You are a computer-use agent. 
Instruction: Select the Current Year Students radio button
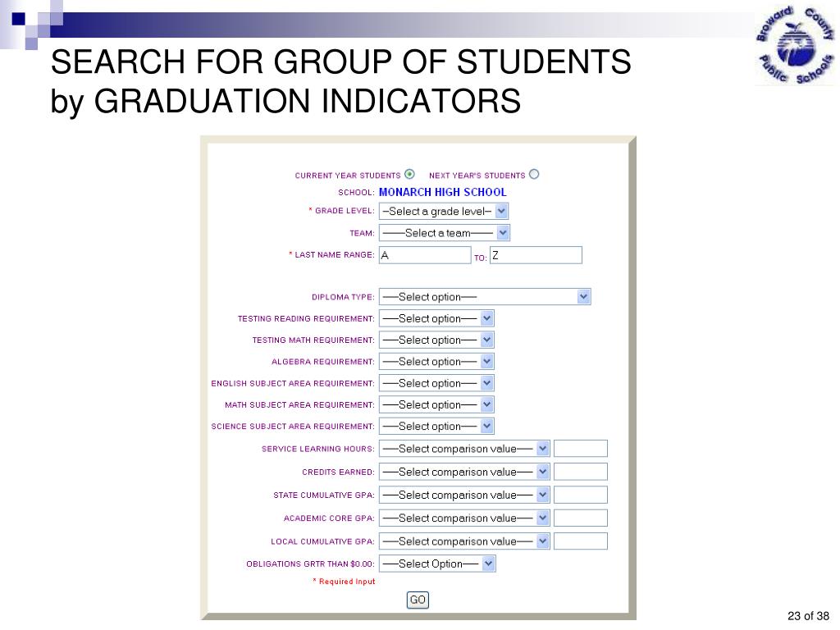[x=410, y=174]
